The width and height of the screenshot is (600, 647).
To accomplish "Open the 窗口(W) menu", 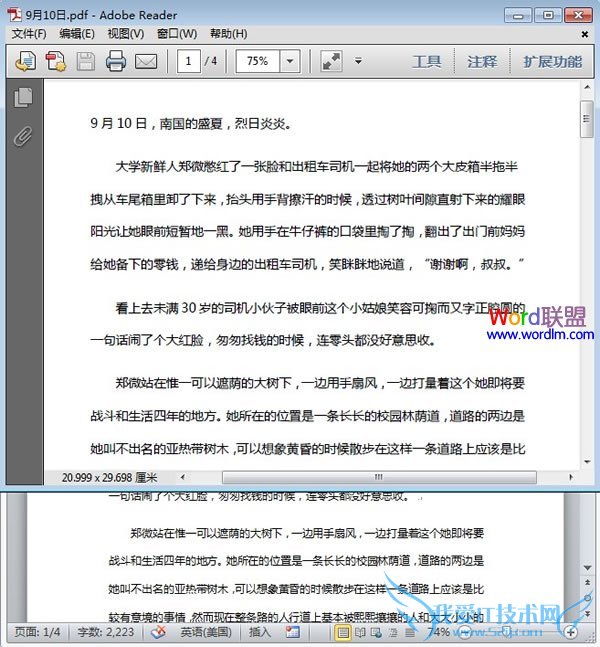I will (177, 34).
